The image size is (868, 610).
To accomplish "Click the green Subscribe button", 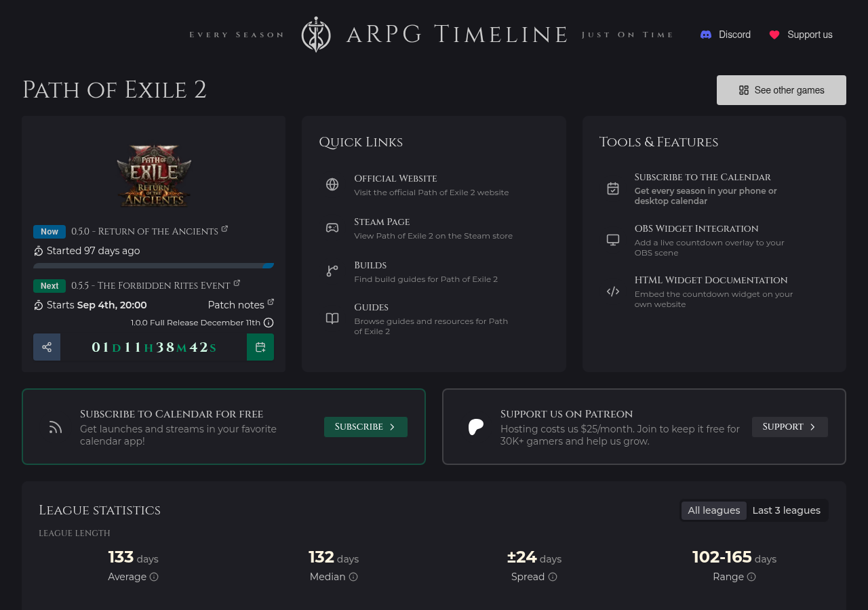I will (x=366, y=427).
